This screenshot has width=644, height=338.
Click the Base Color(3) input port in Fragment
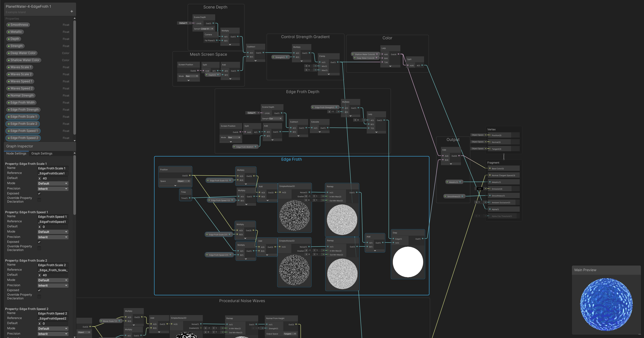coord(490,168)
